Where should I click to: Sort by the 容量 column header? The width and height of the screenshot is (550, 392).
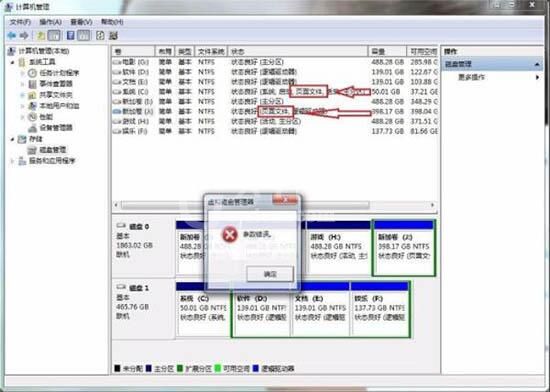click(x=387, y=52)
